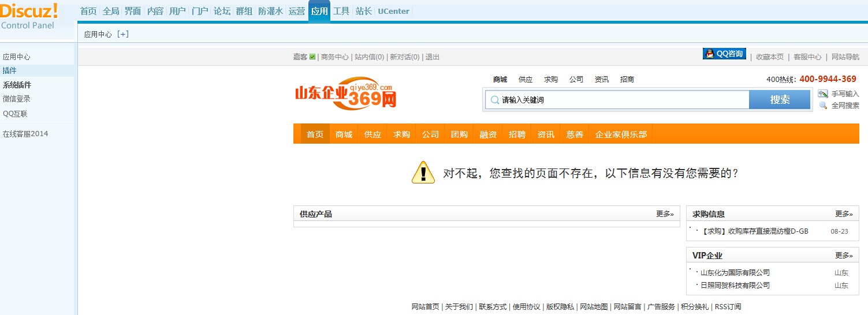Screen dimensions: 868x315
Task: Select 公司 search category
Action: tap(576, 80)
